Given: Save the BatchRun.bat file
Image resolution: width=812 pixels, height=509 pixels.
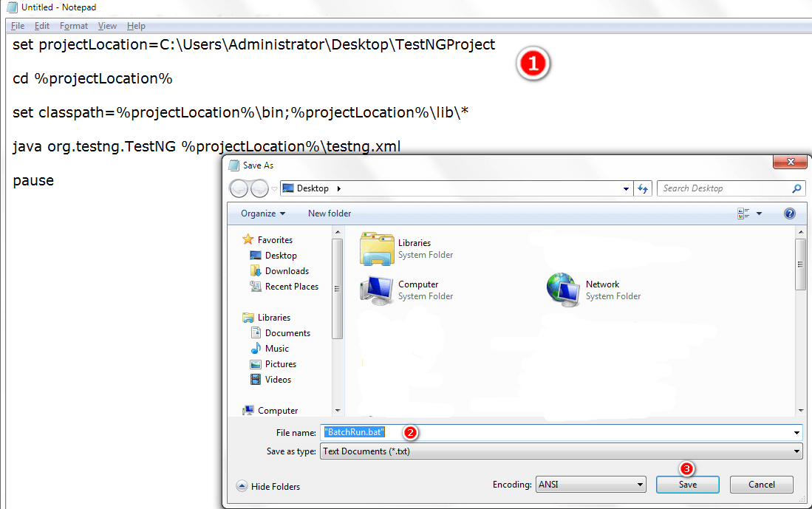Looking at the screenshot, I should (x=686, y=484).
